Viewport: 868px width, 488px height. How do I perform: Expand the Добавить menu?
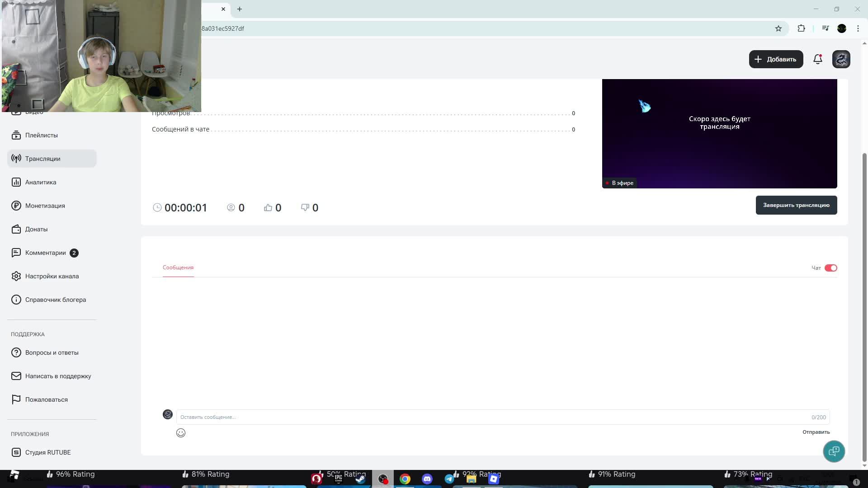[776, 59]
